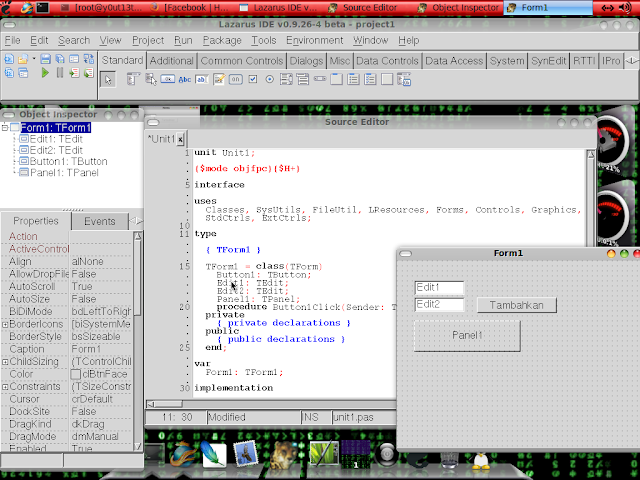Image resolution: width=640 pixels, height=480 pixels.
Task: Select the TActionList component icon
Action: (x=404, y=79)
